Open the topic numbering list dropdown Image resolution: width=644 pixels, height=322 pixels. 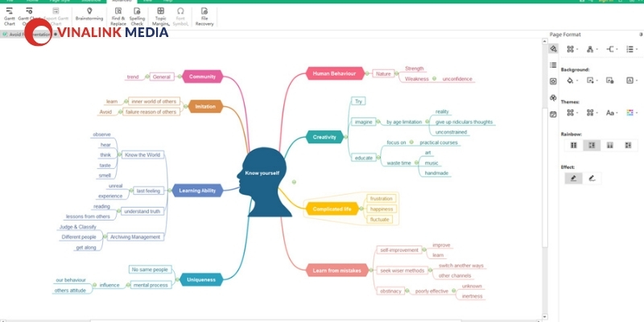(x=631, y=49)
